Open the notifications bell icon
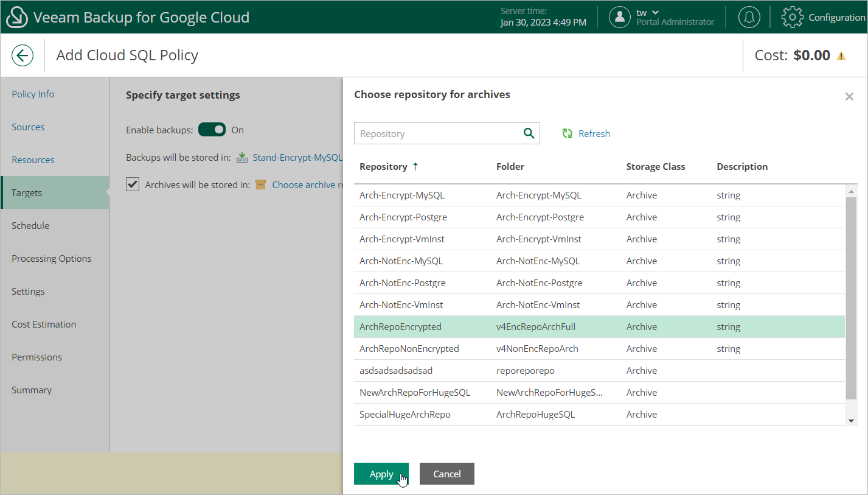Image resolution: width=868 pixels, height=495 pixels. 749,17
